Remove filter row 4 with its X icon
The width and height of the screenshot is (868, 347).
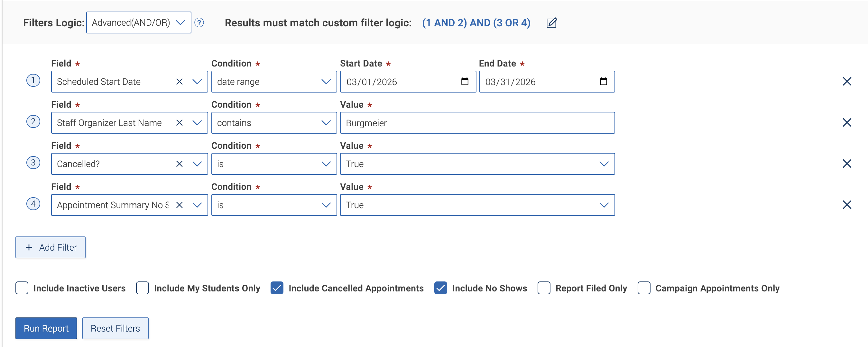point(847,205)
